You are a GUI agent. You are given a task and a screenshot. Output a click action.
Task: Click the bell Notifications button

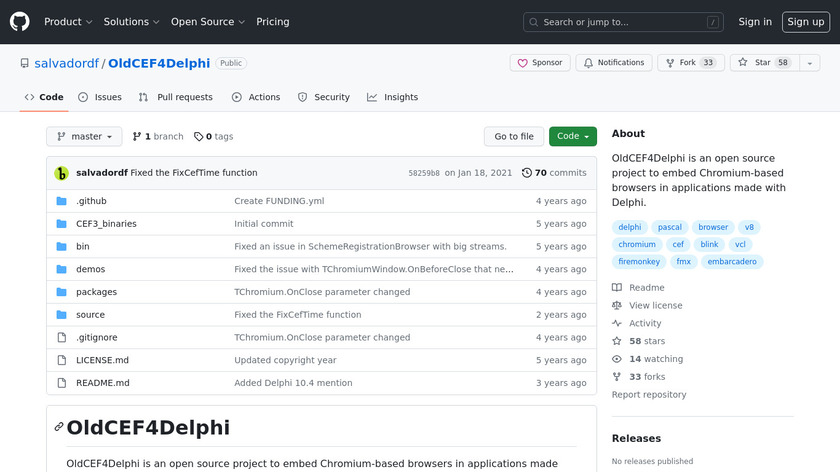614,63
